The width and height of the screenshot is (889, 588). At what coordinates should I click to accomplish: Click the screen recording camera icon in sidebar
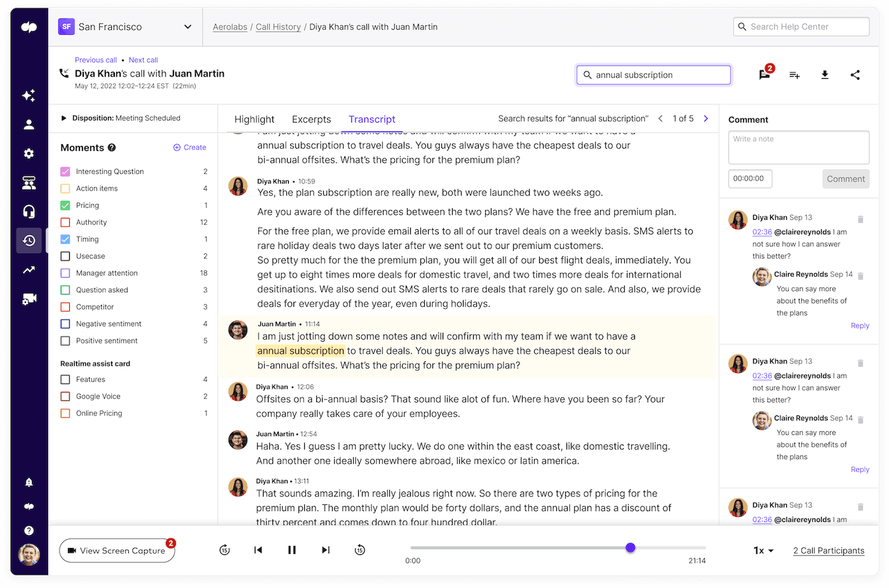29,298
